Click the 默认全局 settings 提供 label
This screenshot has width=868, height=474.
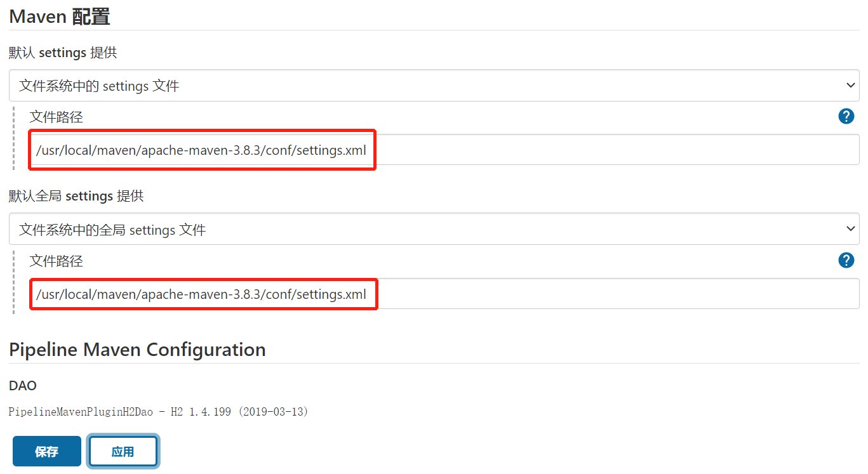coord(76,196)
